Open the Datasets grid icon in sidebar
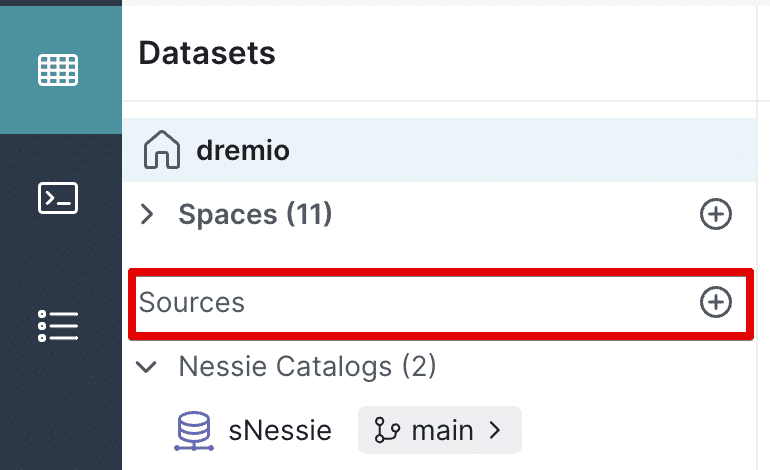The width and height of the screenshot is (770, 470). tap(58, 70)
